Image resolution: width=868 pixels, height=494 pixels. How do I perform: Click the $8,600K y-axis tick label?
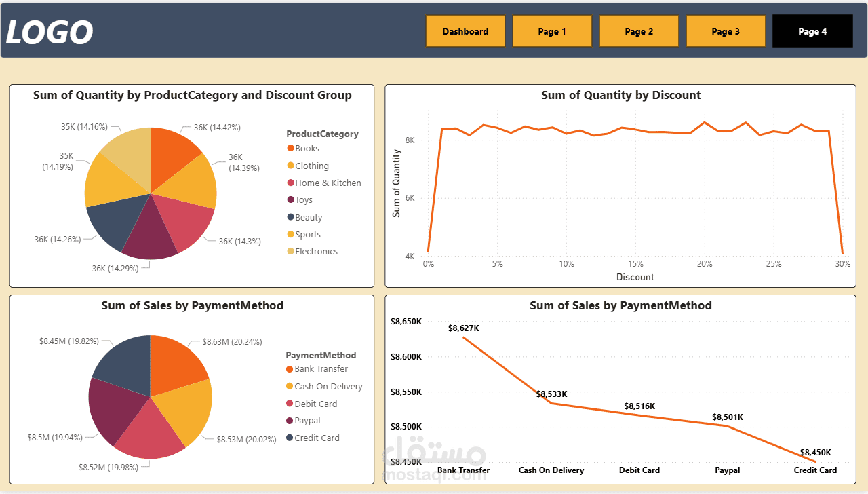click(406, 357)
